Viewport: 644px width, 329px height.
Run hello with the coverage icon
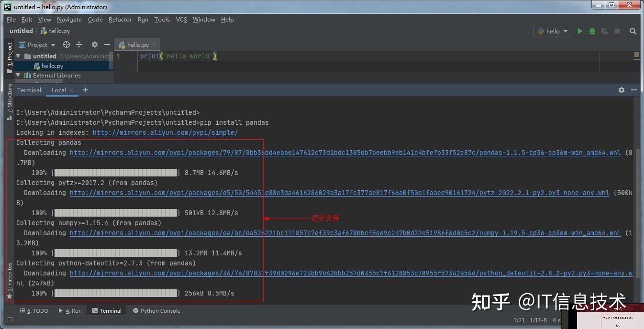603,31
